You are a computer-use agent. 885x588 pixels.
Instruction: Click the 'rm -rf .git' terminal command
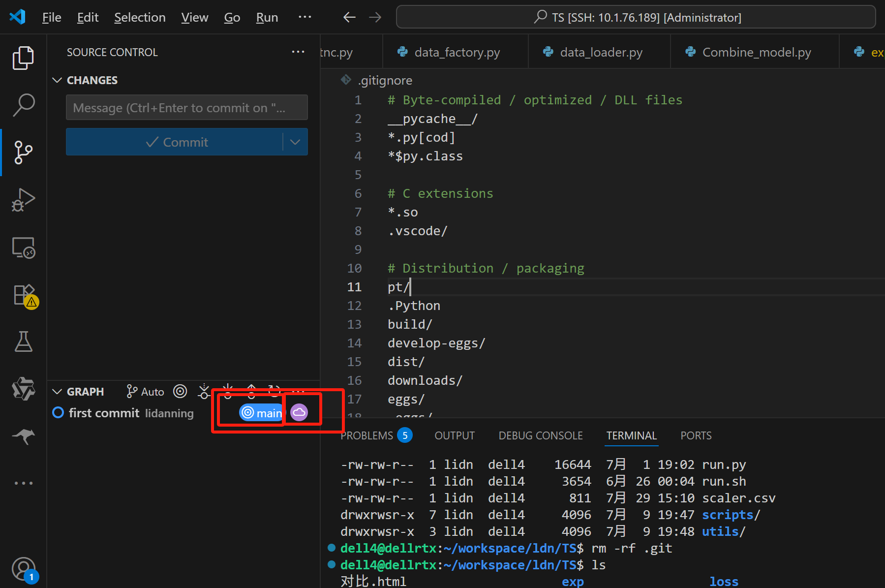[x=632, y=548]
